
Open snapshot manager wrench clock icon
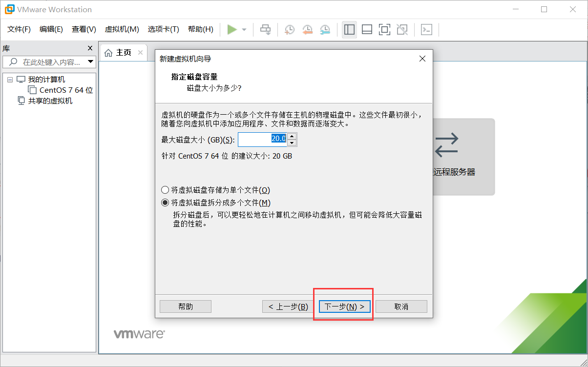coord(325,30)
